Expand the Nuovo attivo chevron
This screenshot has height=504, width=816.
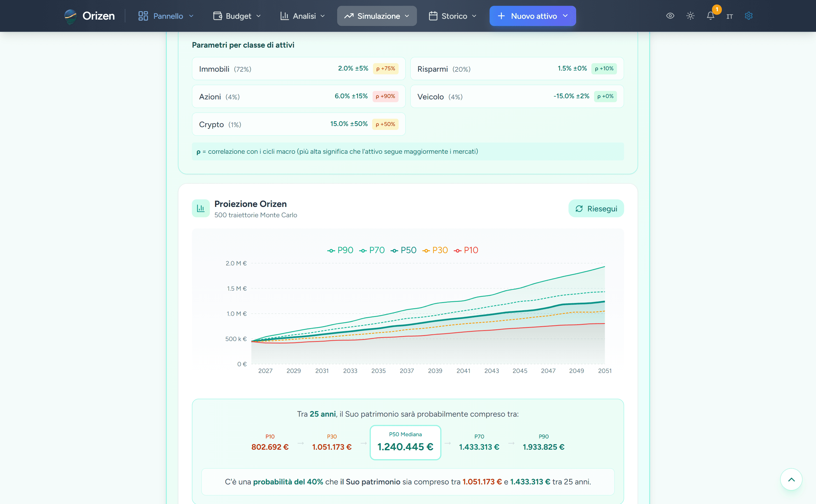(x=565, y=16)
